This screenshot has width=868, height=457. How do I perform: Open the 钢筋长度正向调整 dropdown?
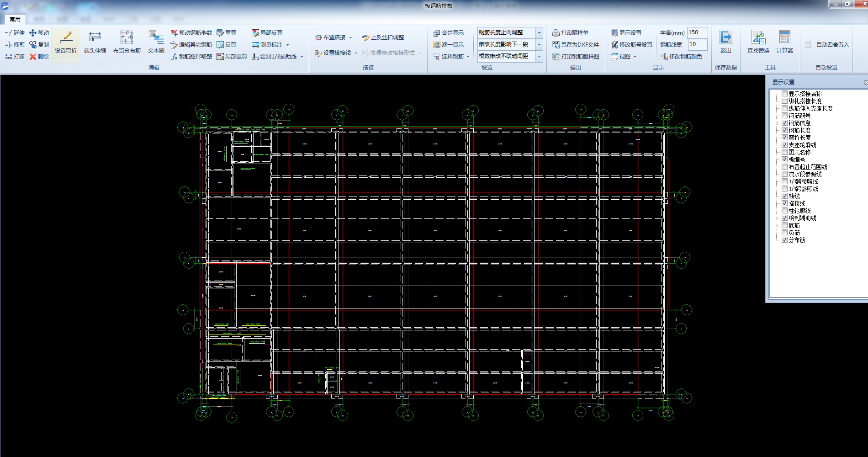539,33
